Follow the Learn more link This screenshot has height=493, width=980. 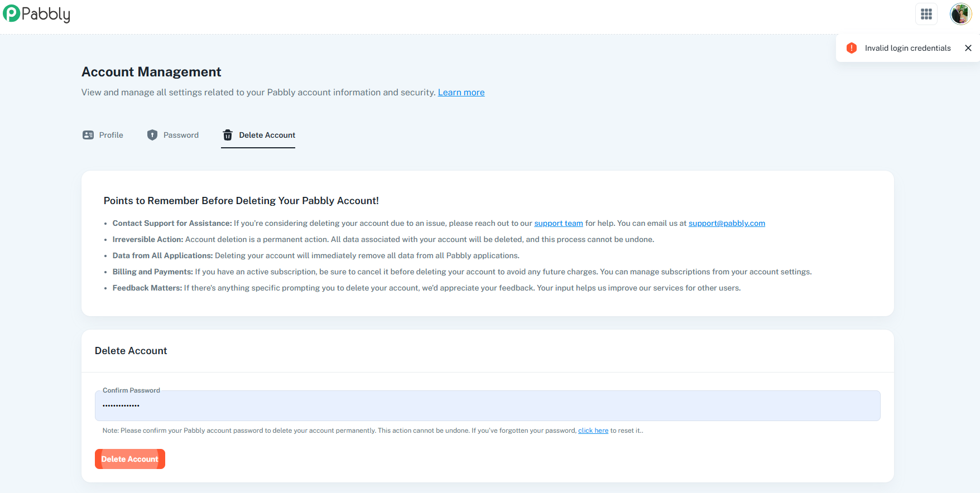pyautogui.click(x=461, y=93)
